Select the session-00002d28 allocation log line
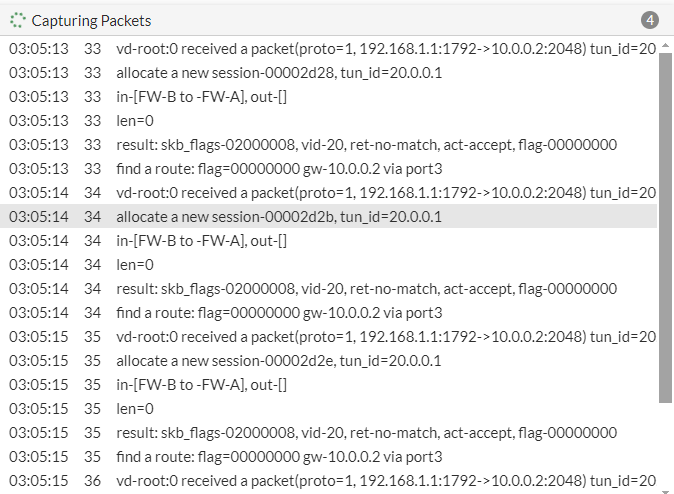The width and height of the screenshot is (674, 494). [278, 73]
